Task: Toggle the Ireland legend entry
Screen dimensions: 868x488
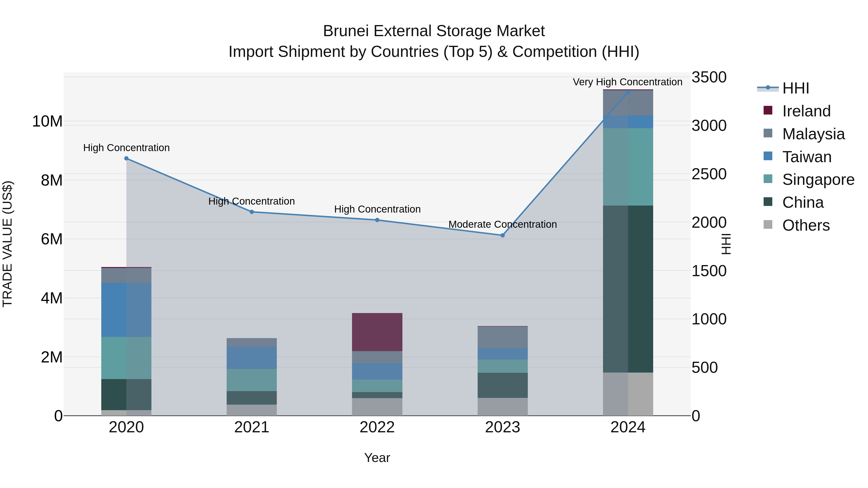Action: pyautogui.click(x=797, y=111)
